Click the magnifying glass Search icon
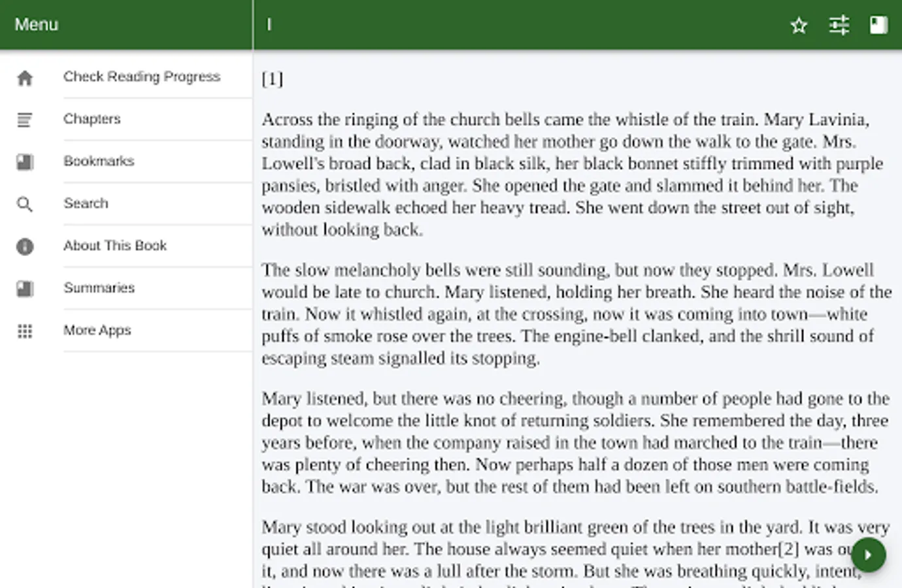 [x=25, y=204]
